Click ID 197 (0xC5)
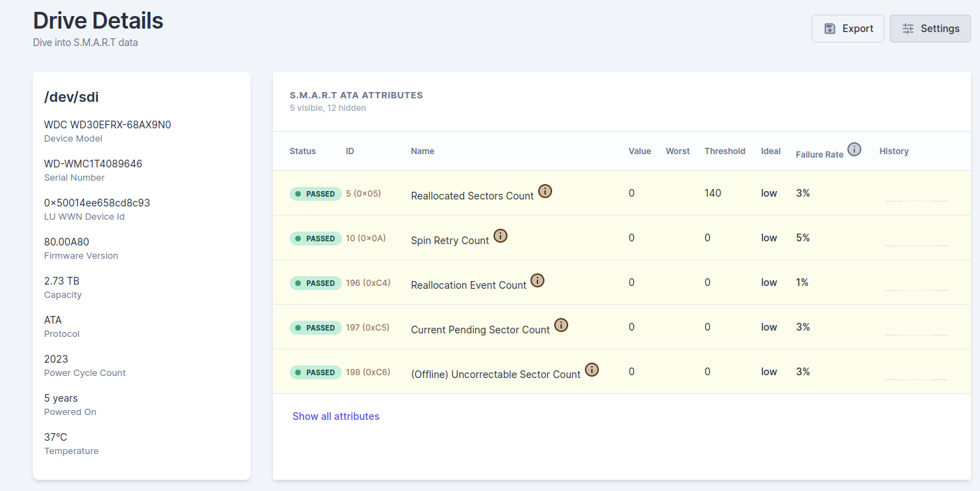The height and width of the screenshot is (491, 980). tap(368, 327)
